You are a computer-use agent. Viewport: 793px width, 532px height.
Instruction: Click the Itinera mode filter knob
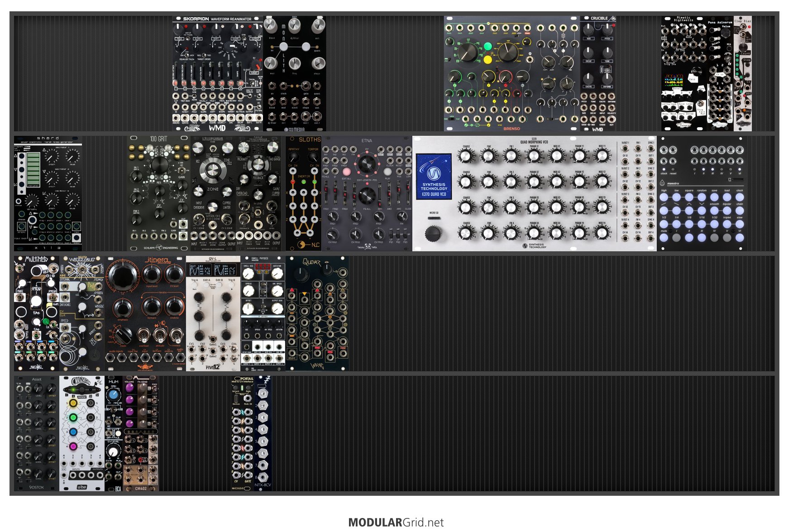point(123,335)
